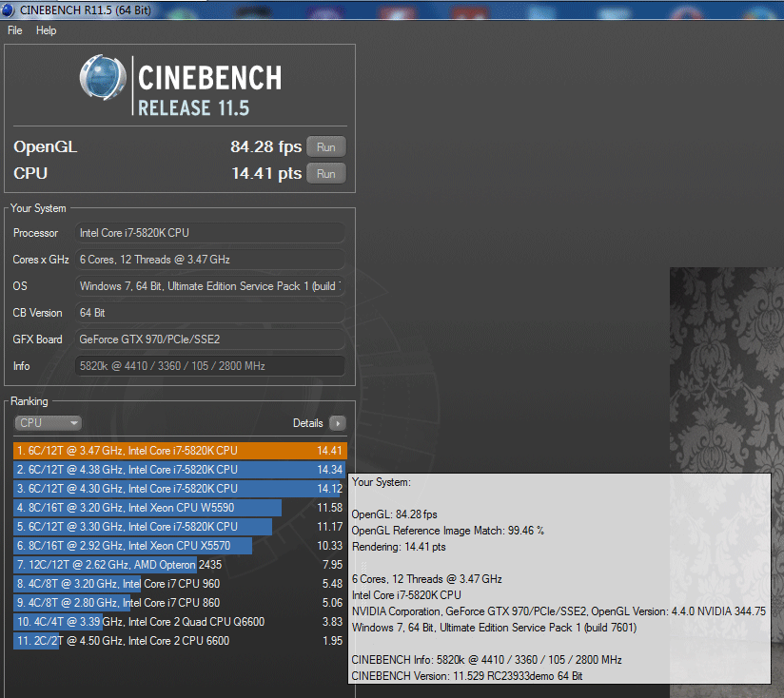Select the Xeon CPU W5590 ranking row

tap(180, 508)
